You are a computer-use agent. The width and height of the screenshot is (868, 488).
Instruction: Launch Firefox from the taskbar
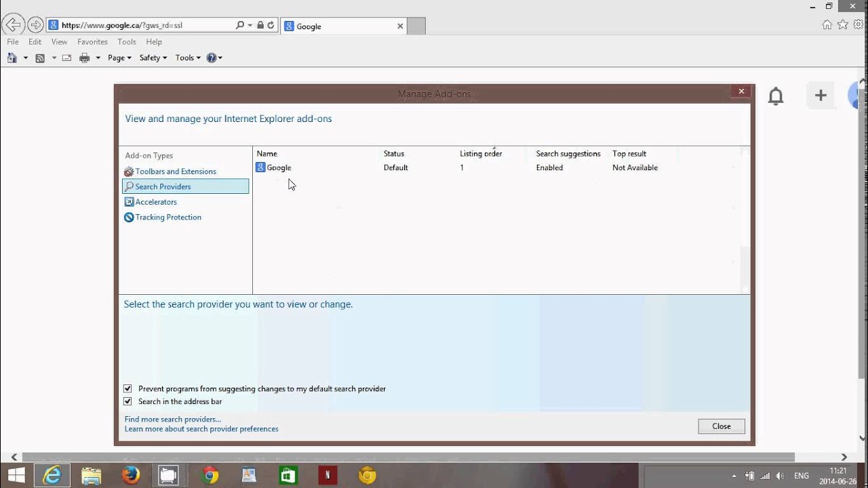coord(130,475)
